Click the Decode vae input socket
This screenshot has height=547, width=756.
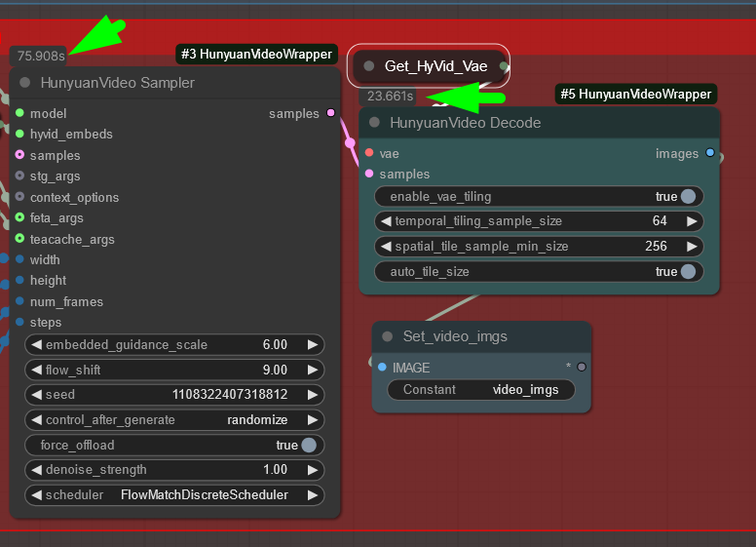click(x=369, y=153)
